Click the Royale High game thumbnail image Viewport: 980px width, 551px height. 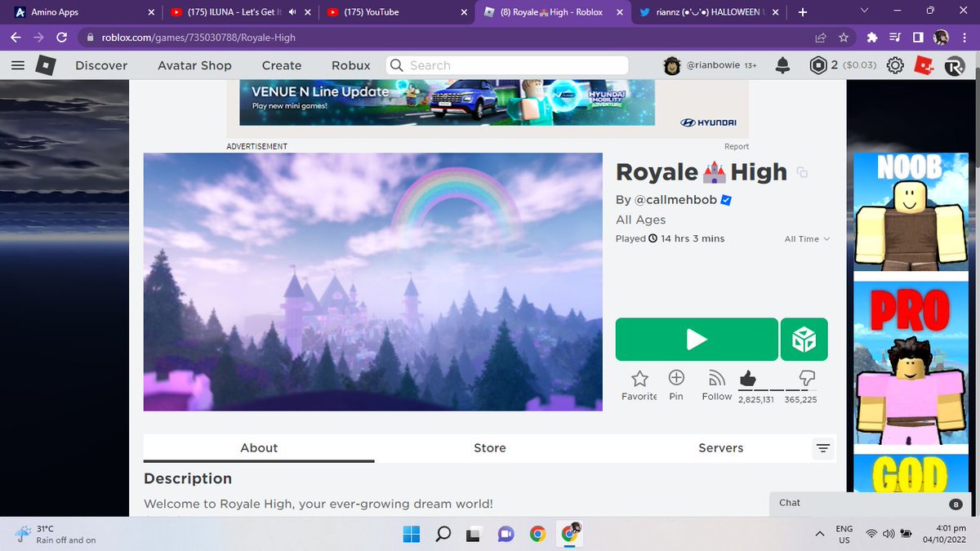(x=373, y=282)
